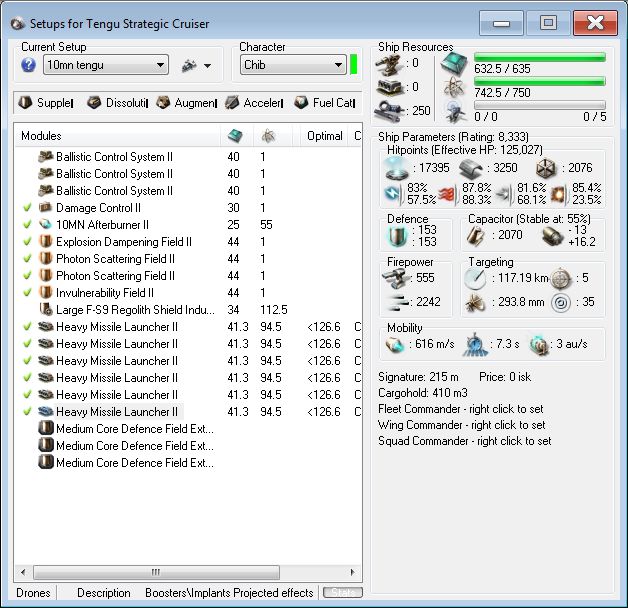Click the Dissolution subsystem icon

coord(94,103)
